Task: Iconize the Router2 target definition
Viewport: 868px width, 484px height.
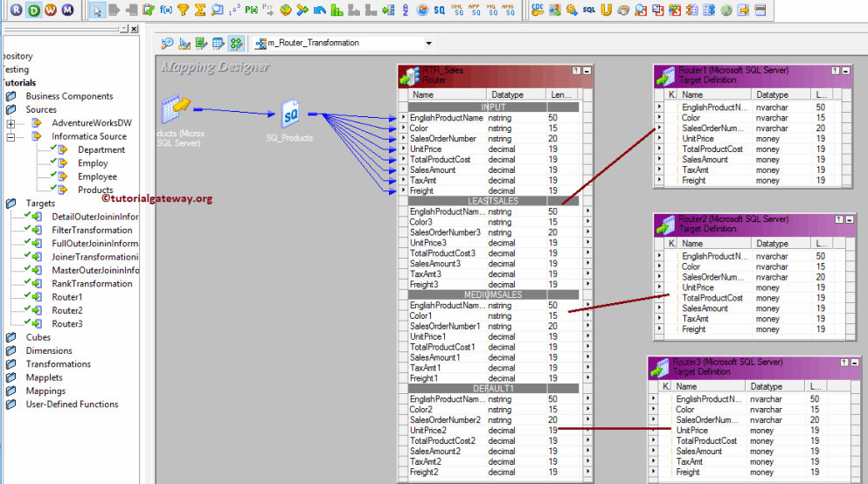Action: (x=849, y=219)
